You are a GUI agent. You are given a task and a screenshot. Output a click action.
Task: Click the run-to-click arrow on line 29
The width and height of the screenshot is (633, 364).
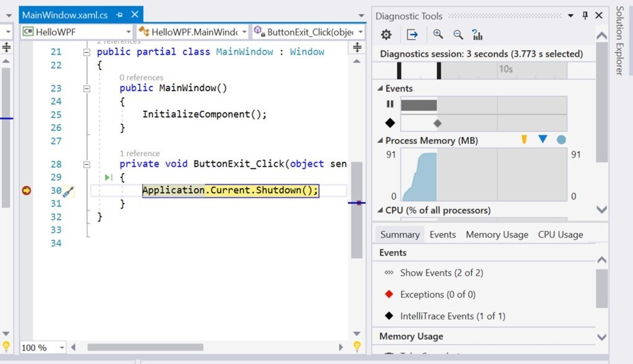point(109,177)
